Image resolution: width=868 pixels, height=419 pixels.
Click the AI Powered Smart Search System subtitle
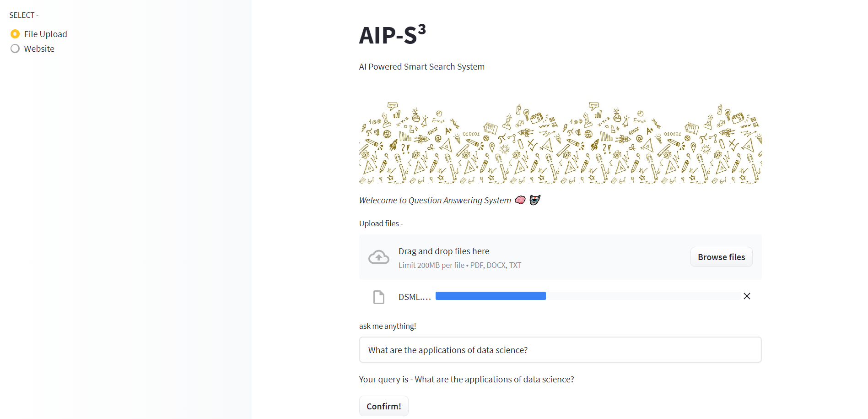(x=421, y=67)
